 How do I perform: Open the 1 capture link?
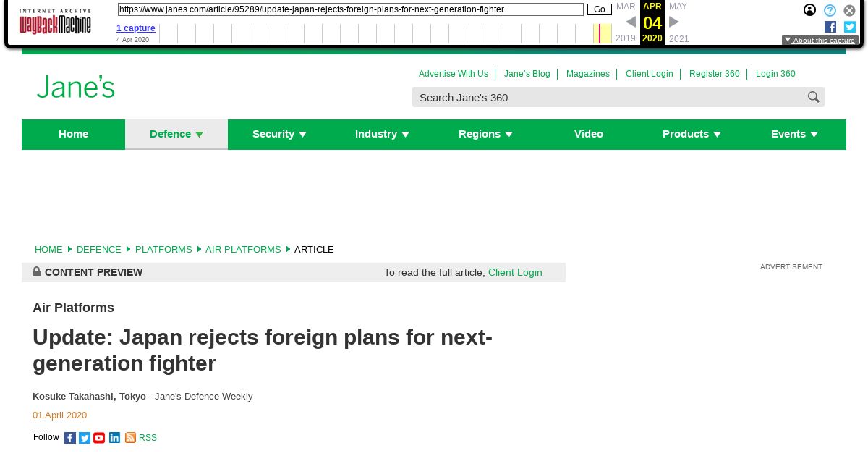click(x=136, y=28)
